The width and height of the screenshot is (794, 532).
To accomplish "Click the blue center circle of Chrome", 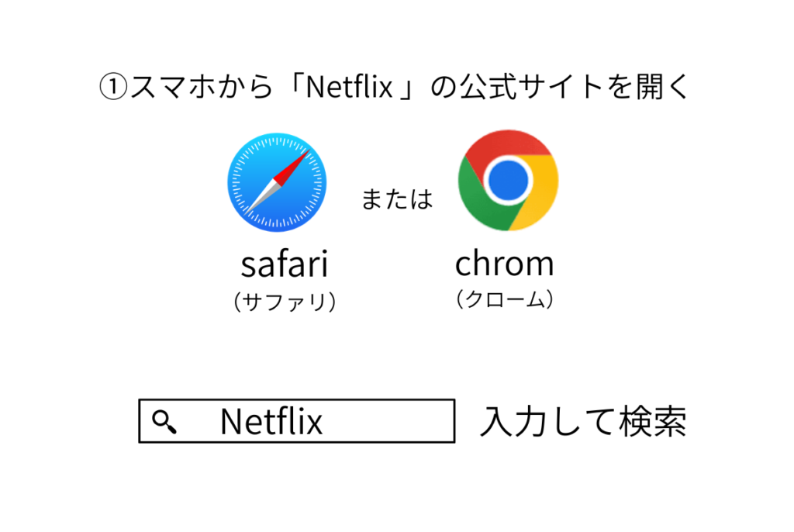I will [x=508, y=181].
